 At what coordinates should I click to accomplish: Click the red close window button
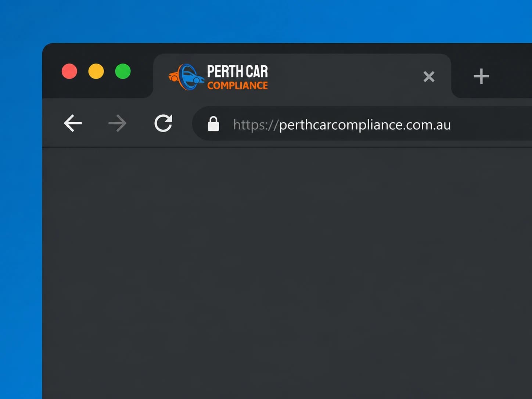click(x=69, y=71)
